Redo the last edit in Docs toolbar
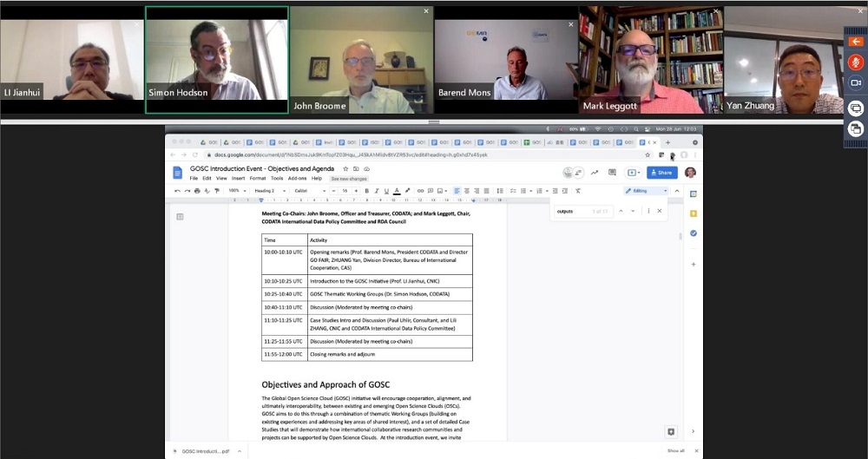 pyautogui.click(x=187, y=191)
